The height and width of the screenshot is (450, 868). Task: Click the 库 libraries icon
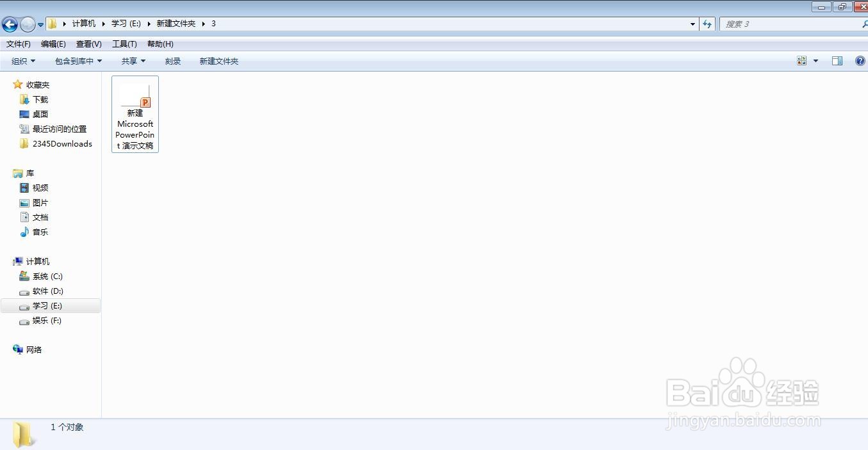[18, 173]
